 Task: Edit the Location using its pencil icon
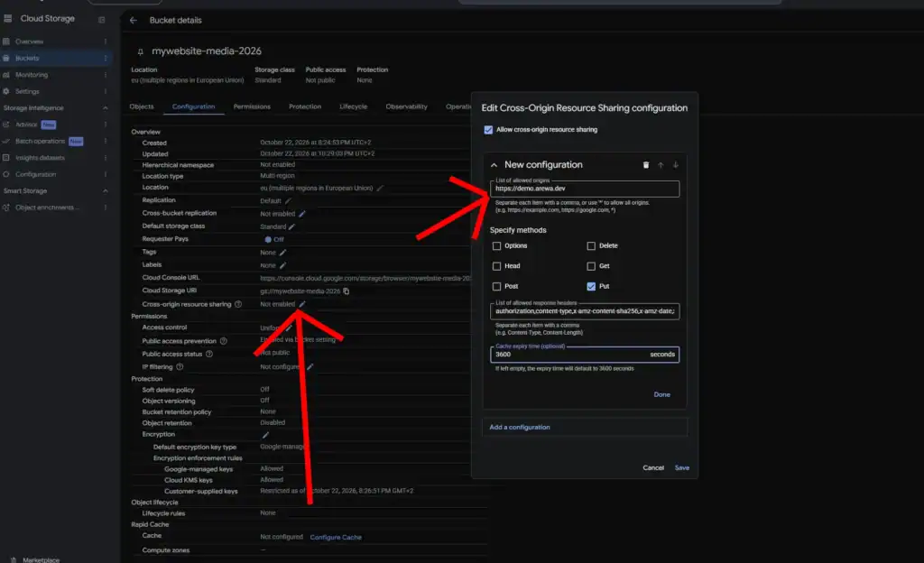tap(380, 189)
